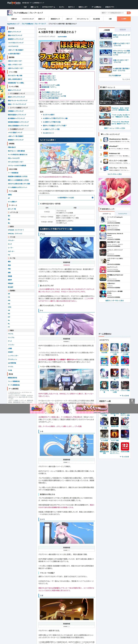This screenshot has width=138, height=644.
Task: Open リメメント攻略 app icon
Action: [125, 385]
